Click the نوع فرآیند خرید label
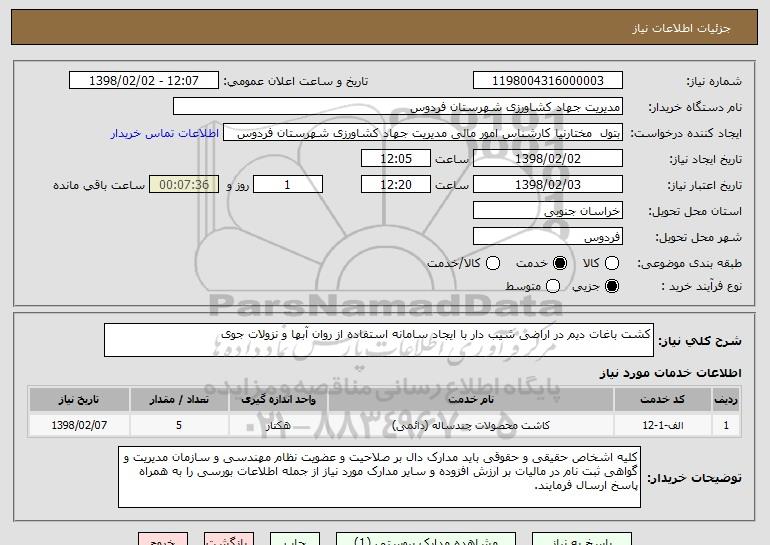Screen dimensions: 770x545 [x=701, y=286]
